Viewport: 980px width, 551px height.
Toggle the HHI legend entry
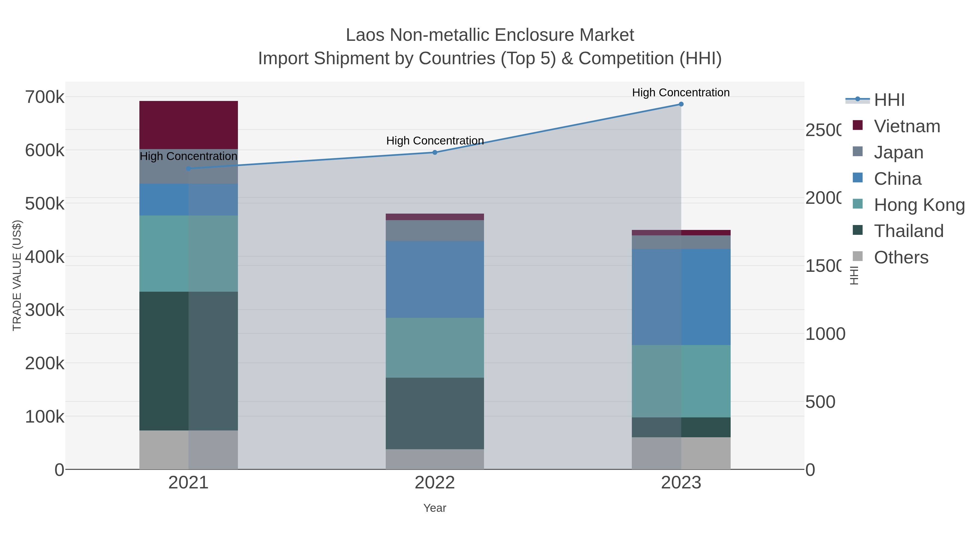click(x=875, y=100)
